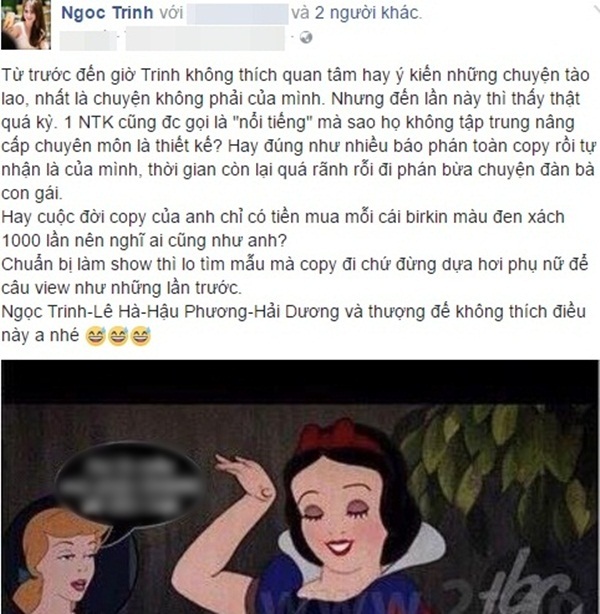Expand the post options chevron at corner
The width and height of the screenshot is (600, 614).
(x=595, y=8)
